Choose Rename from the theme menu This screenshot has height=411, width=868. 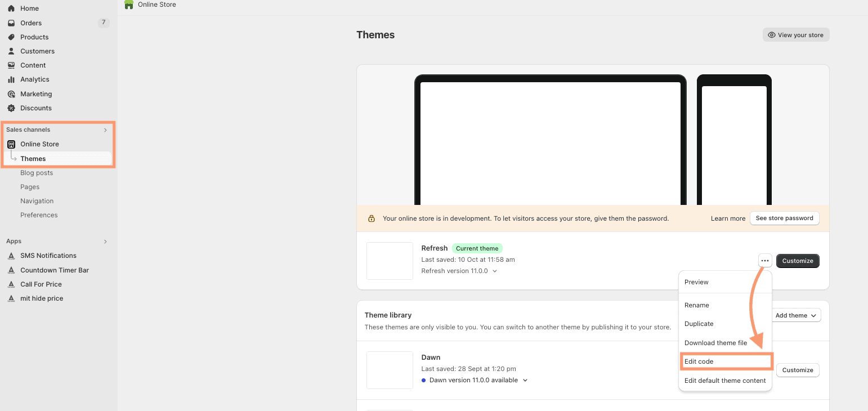pos(696,305)
